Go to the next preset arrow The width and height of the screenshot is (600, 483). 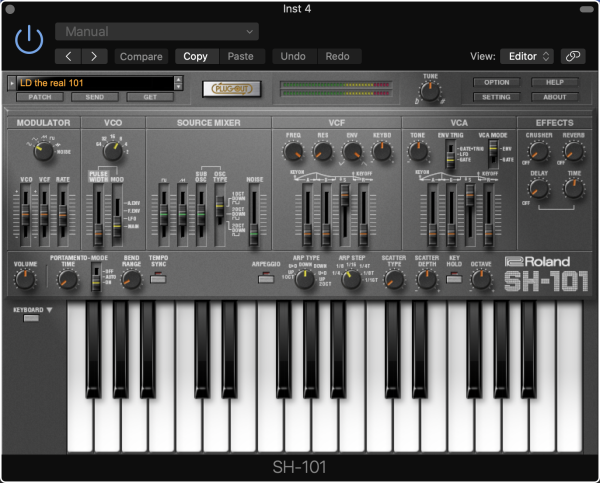pyautogui.click(x=94, y=57)
